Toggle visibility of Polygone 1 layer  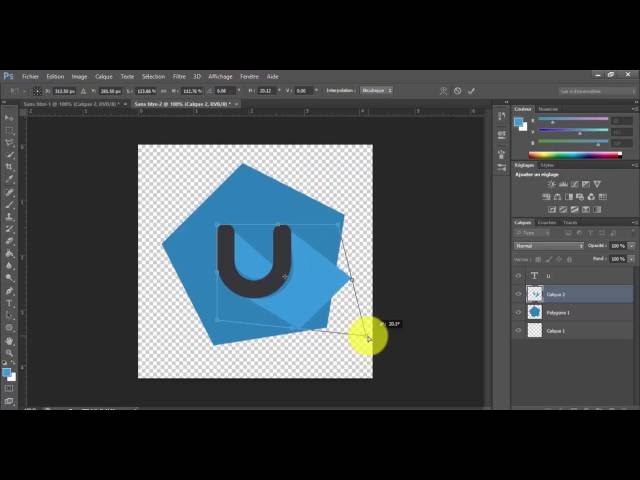coord(518,312)
